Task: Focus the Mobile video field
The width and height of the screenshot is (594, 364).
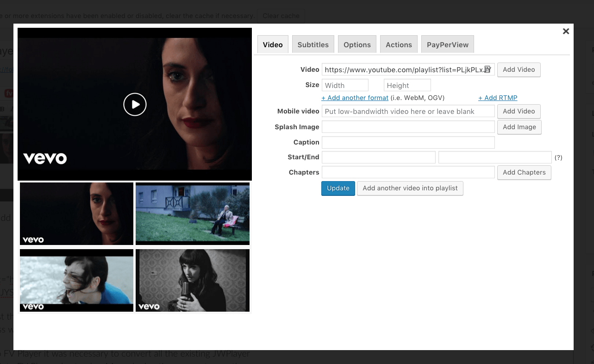Action: coord(408,111)
